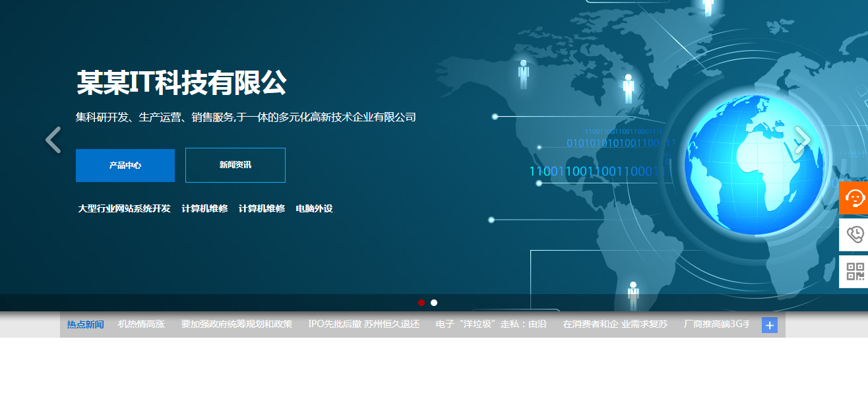
Task: Open news item IPO先批后撤 苏州恒久退还
Action: pos(363,324)
